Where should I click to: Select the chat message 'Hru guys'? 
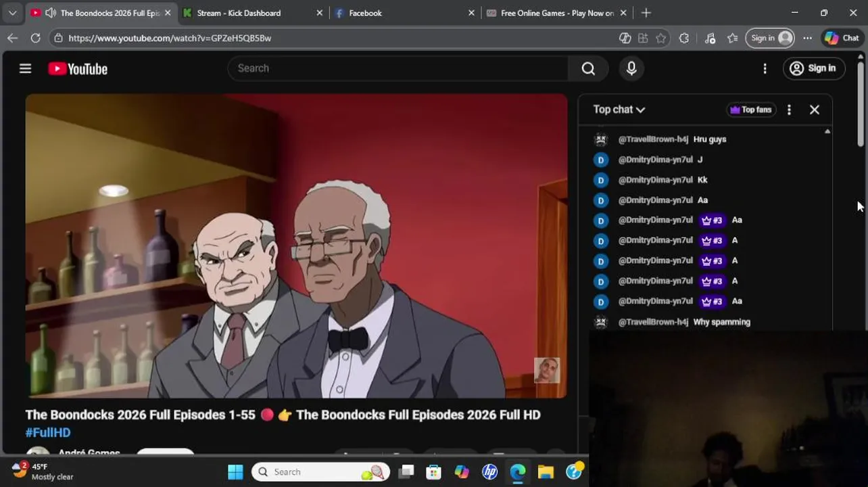(710, 139)
